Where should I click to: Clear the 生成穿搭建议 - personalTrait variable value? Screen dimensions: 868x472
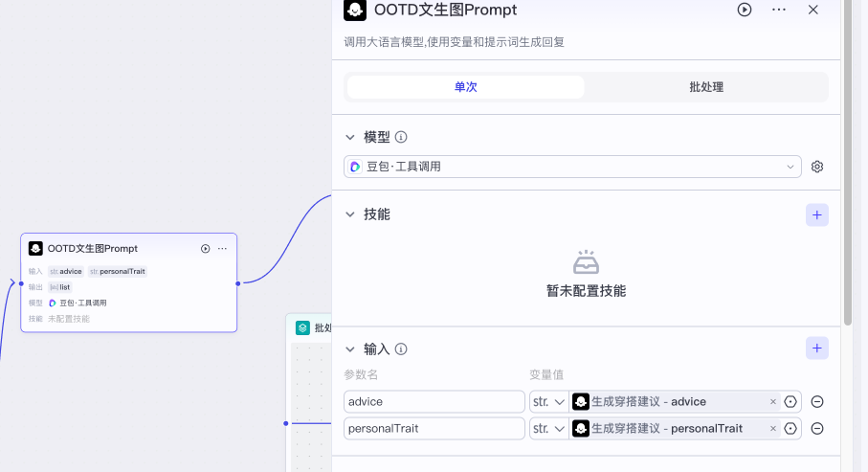[x=773, y=429]
